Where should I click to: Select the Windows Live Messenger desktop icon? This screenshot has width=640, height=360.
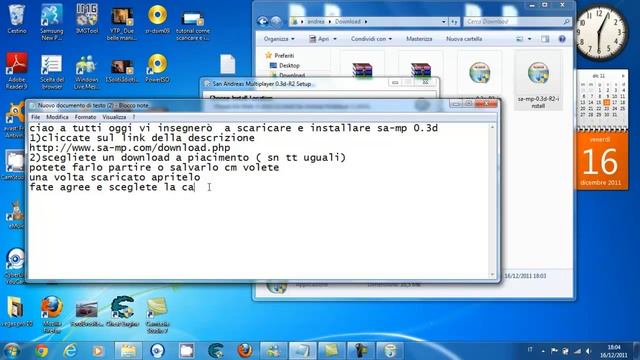click(x=87, y=72)
